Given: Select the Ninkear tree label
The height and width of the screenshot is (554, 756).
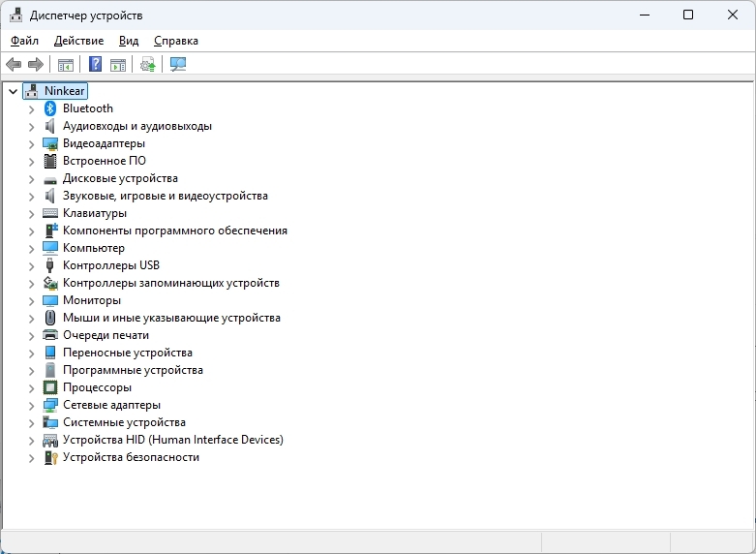Looking at the screenshot, I should (64, 91).
